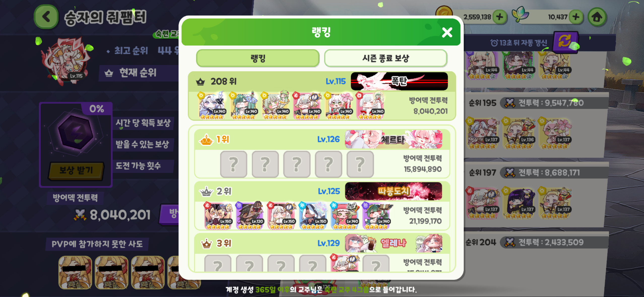The image size is (644, 297).
Task: Select Lv.120 hero in 2위 deck
Action: [250, 215]
